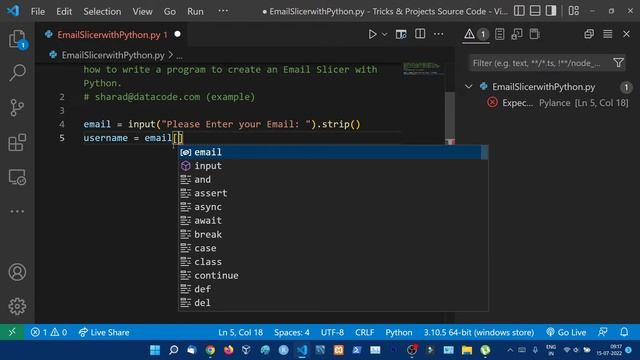Image resolution: width=640 pixels, height=360 pixels.
Task: Open the run options dropdown arrow
Action: click(384, 35)
